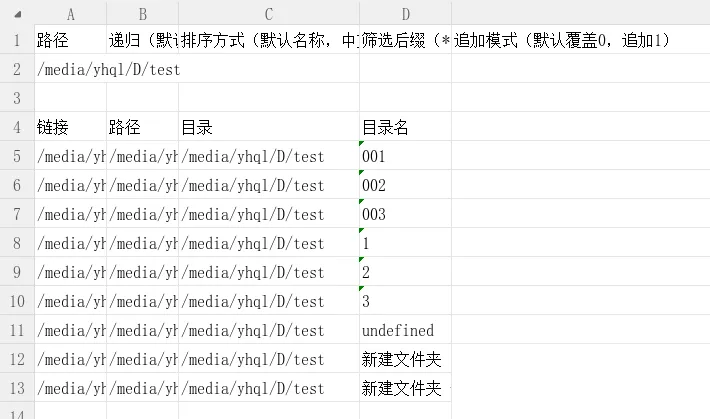Select row 13 header
The image size is (710, 419).
click(17, 388)
